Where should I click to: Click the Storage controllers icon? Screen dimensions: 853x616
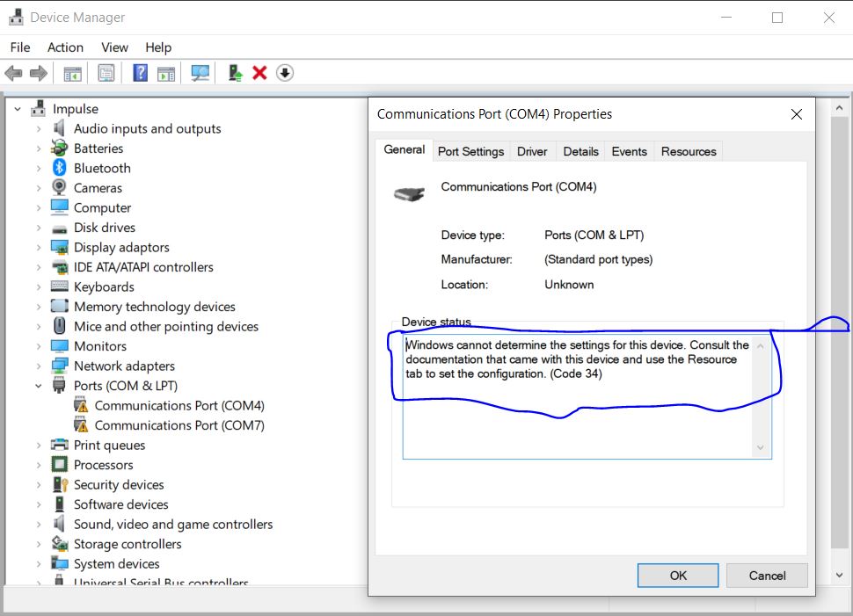[59, 543]
